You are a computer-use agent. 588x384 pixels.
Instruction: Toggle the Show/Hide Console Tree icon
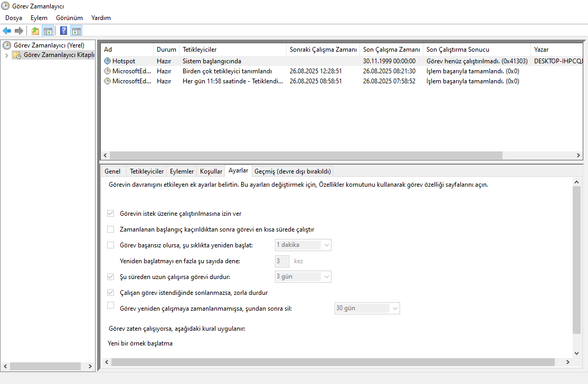[48, 31]
